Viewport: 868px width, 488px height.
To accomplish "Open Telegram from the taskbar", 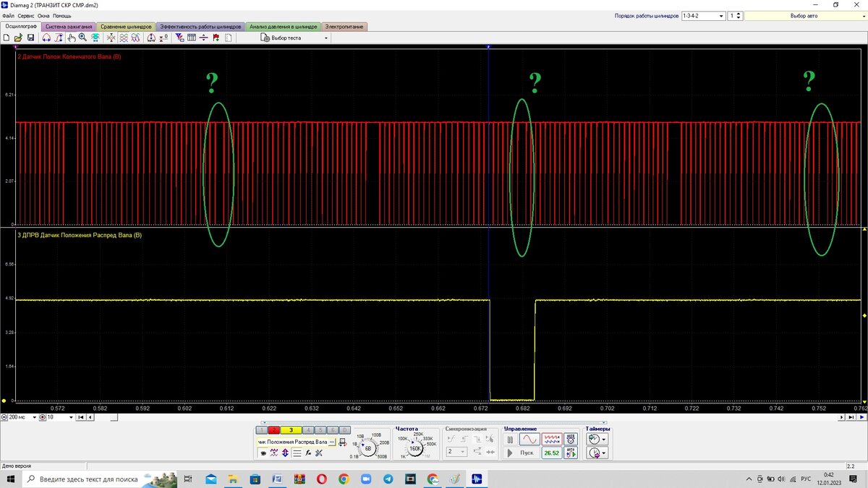I will [x=388, y=479].
